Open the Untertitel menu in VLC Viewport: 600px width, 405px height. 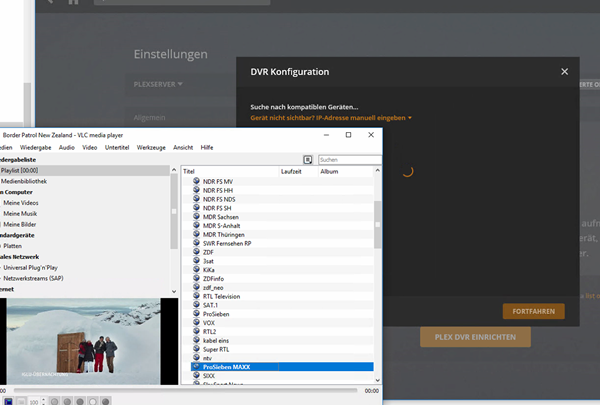pyautogui.click(x=117, y=147)
